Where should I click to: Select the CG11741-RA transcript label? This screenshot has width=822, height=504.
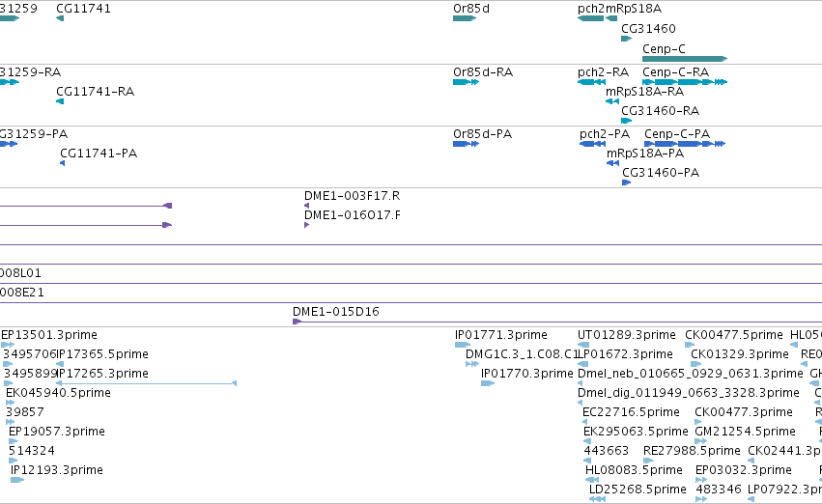[96, 91]
